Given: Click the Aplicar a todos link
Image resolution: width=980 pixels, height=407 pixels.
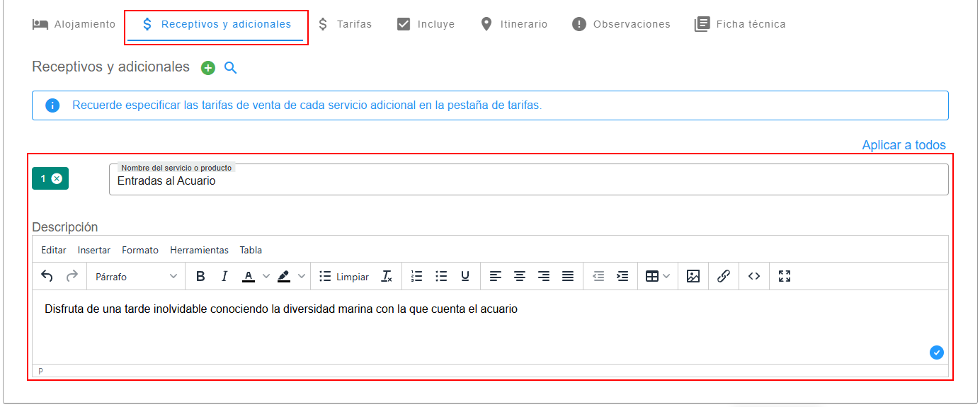Looking at the screenshot, I should point(904,145).
